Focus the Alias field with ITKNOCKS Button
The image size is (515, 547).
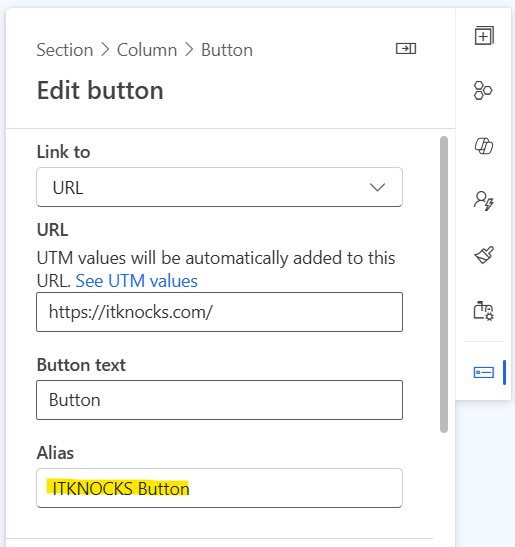pos(219,488)
